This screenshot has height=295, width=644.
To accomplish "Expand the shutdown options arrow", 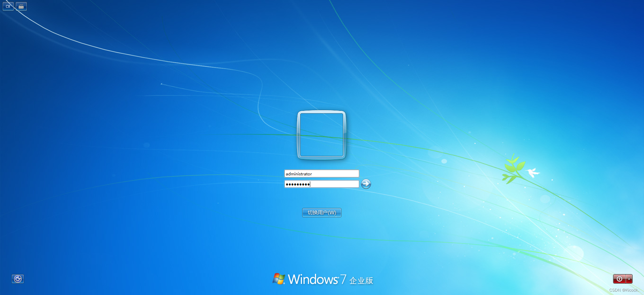I will [629, 279].
